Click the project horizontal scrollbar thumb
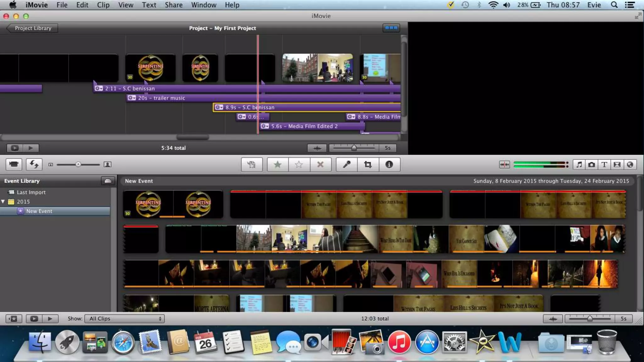 [193, 137]
